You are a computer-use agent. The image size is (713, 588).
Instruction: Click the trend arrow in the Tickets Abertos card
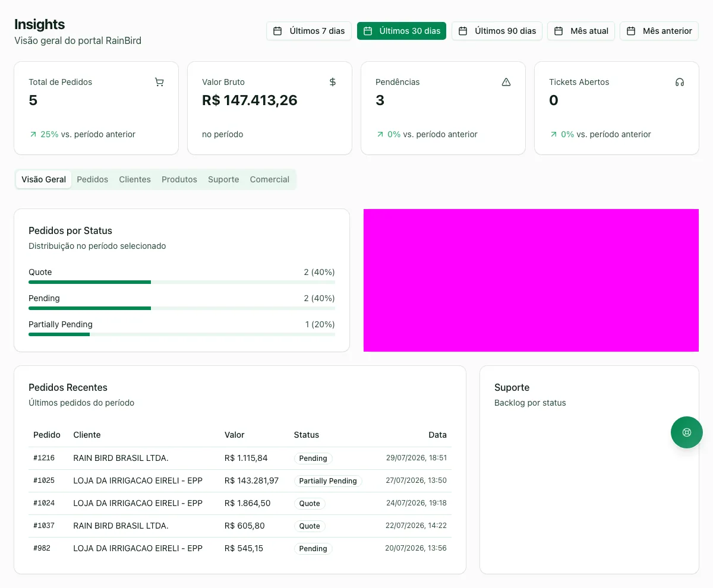[554, 134]
